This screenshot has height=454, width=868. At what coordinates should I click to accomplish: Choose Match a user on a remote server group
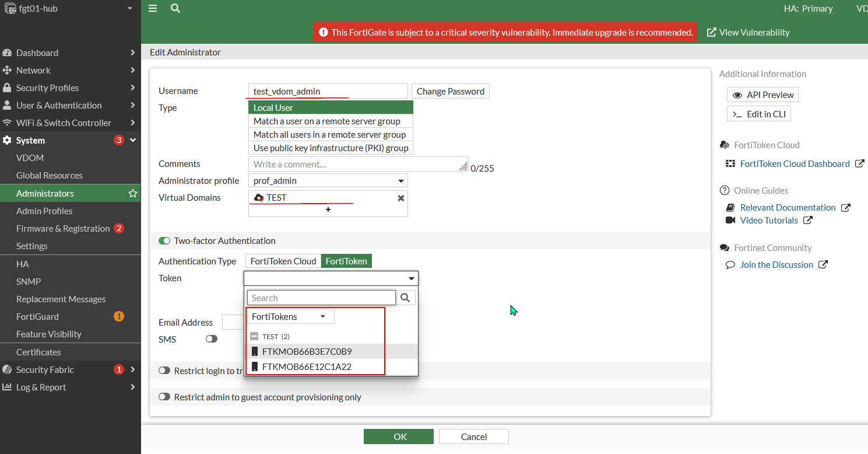click(x=331, y=121)
